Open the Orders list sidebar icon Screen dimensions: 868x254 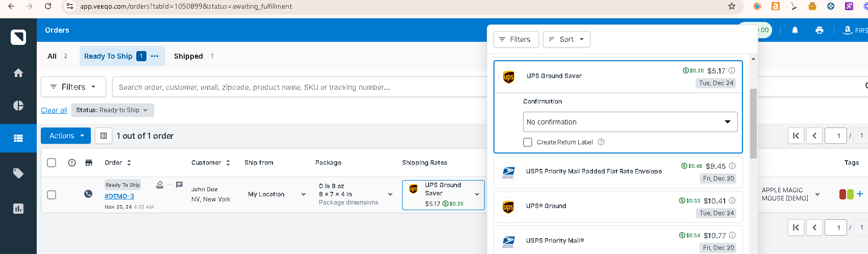(18, 138)
